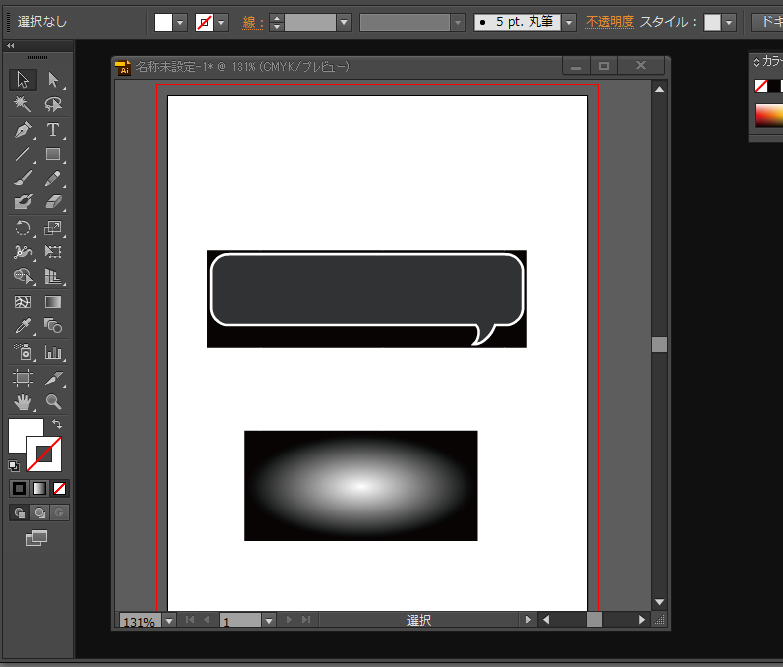Screen dimensions: 783x667
Task: Select the Rotate tool
Action: click(x=23, y=228)
